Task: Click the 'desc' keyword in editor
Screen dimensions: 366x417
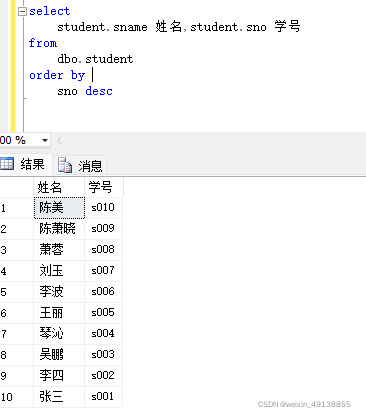Action: 99,91
